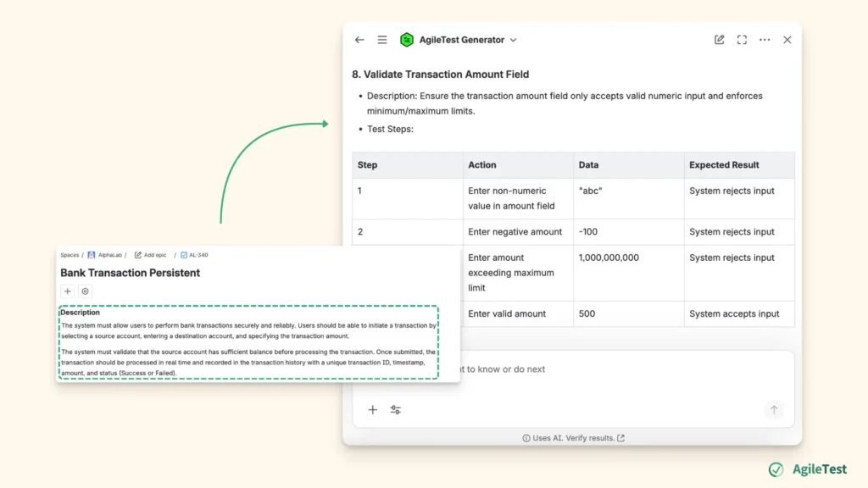Click the pencil icon beside Add epic
Screen dimensions: 868x488
138,255
